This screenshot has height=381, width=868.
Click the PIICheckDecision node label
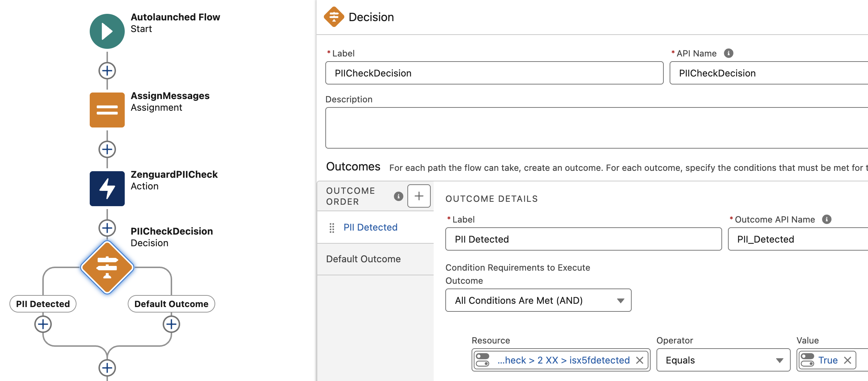pos(172,231)
